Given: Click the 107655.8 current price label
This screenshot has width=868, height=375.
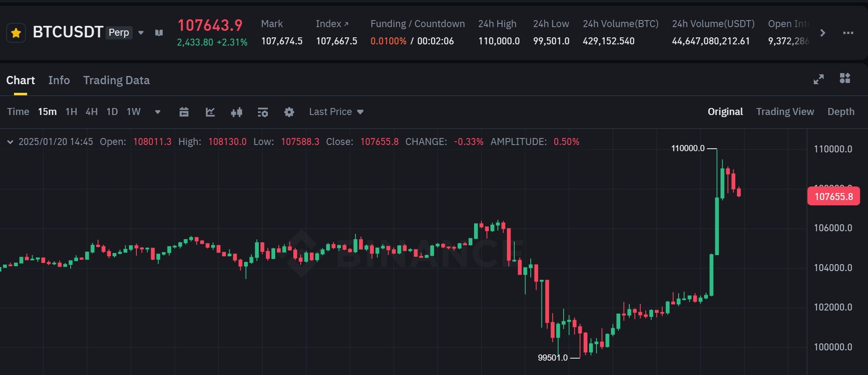Looking at the screenshot, I should pos(833,196).
